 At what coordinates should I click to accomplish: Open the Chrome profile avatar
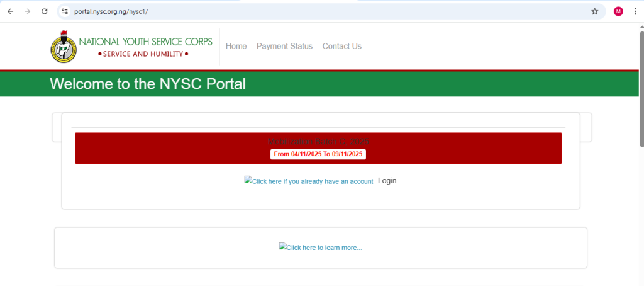pos(618,11)
